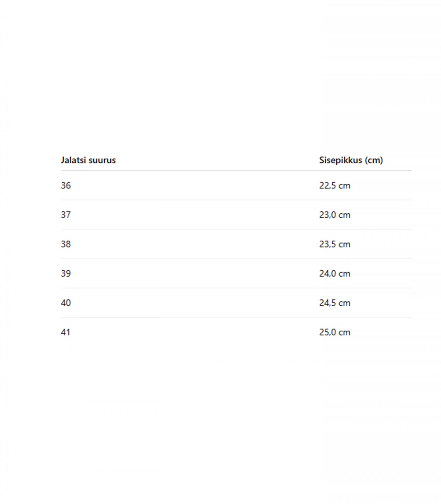Click the 24,5 cm length value
Viewport: 441px width, 504px height.
(334, 303)
